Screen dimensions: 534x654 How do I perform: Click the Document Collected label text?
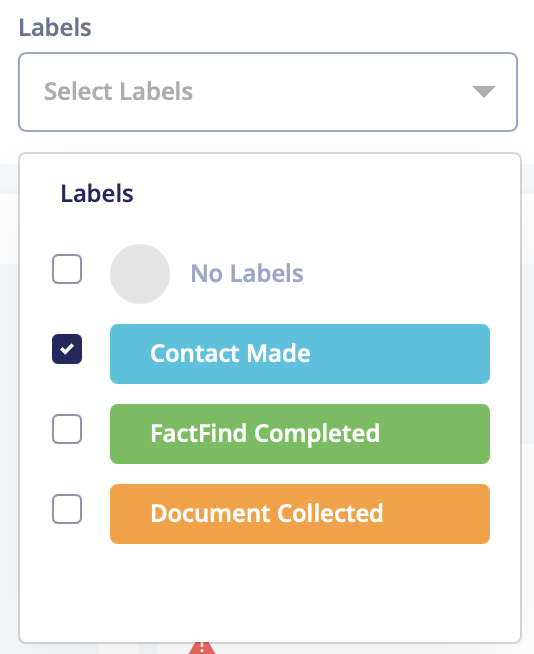coord(267,513)
